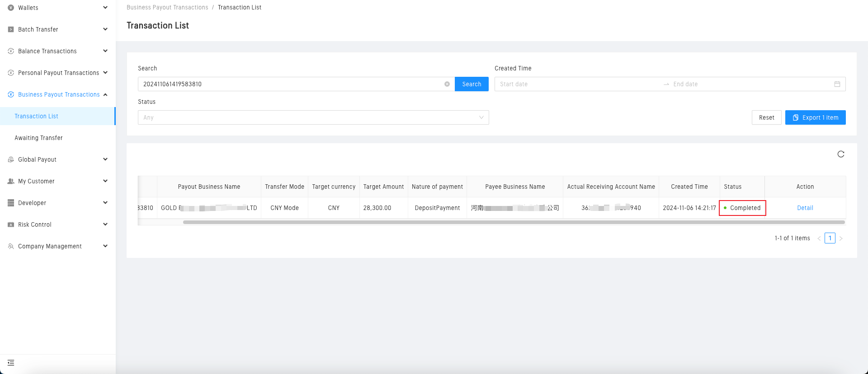This screenshot has width=868, height=374.
Task: Click the Target currency column header
Action: (334, 187)
